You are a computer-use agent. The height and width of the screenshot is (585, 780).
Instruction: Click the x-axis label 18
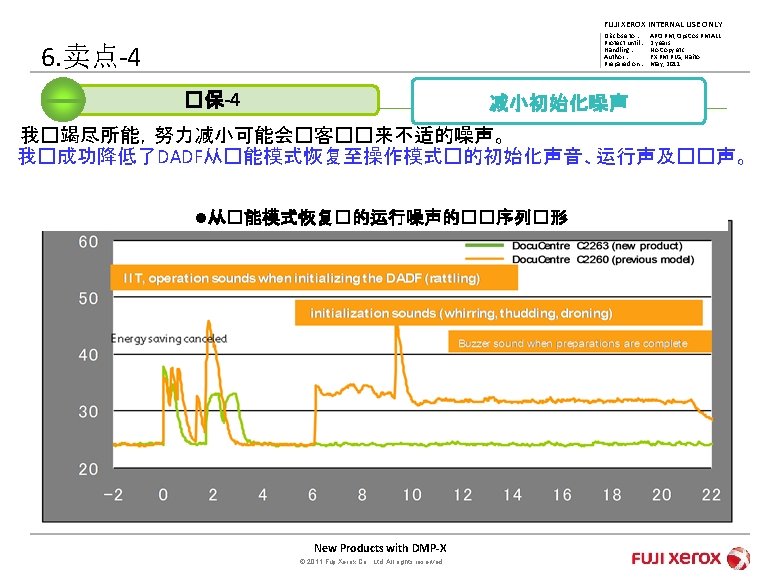[x=612, y=495]
